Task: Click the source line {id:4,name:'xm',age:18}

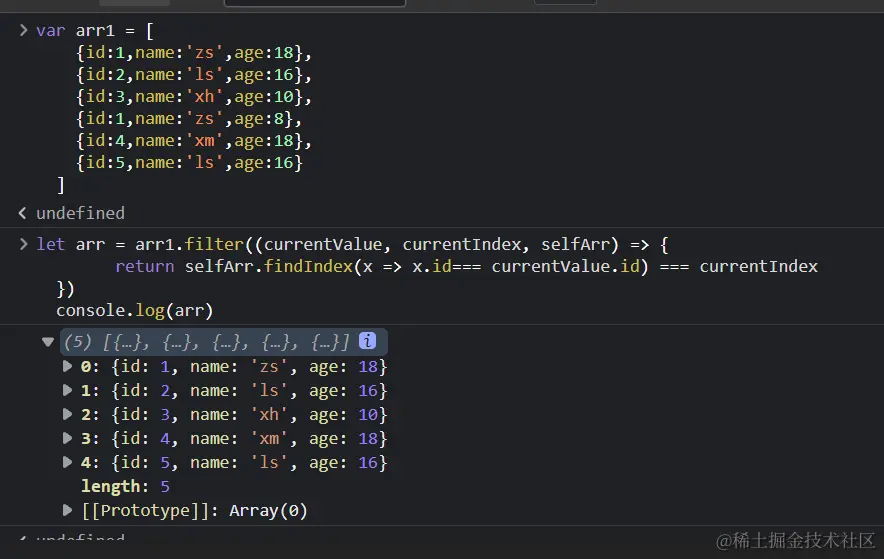Action: click(194, 140)
